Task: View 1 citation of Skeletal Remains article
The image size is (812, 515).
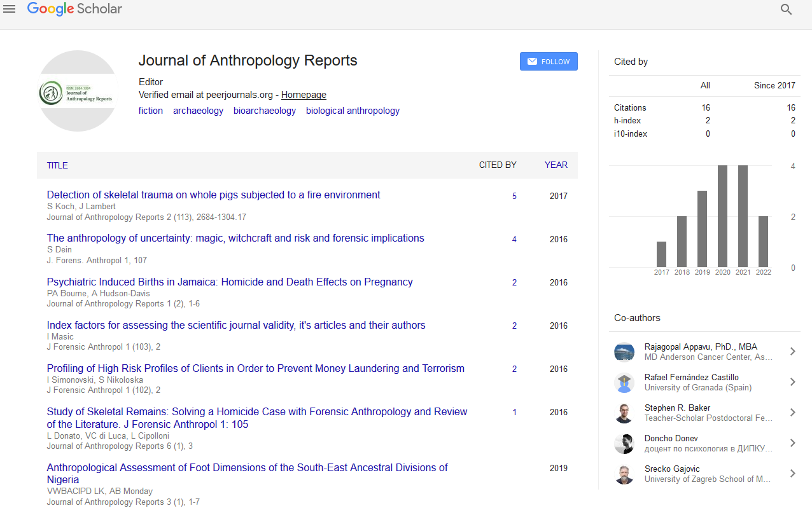Action: pos(514,413)
